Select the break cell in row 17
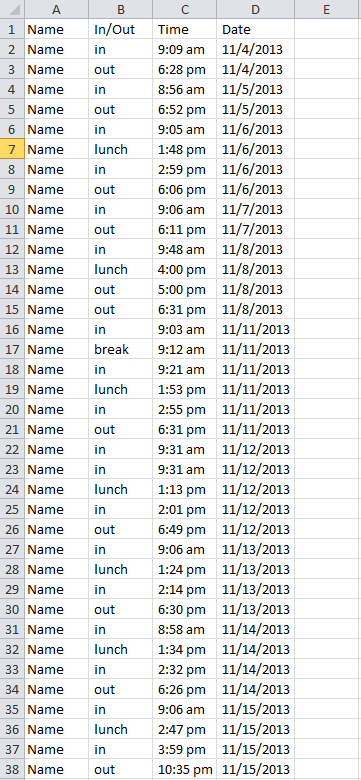The width and height of the screenshot is (361, 780). tap(121, 349)
